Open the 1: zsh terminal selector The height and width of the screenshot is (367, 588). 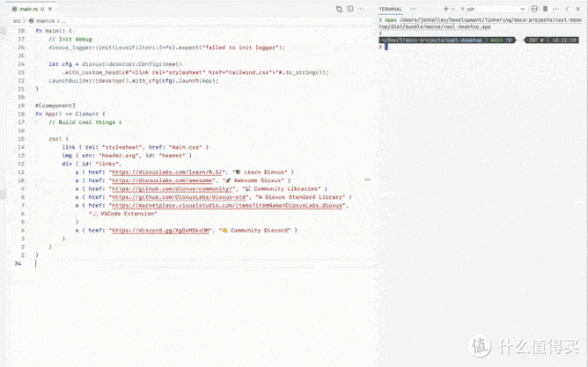click(492, 8)
